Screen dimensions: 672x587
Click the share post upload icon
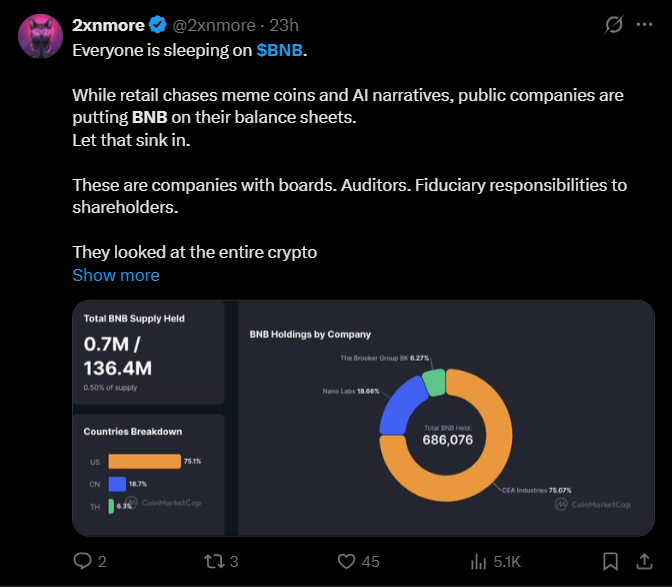642,561
